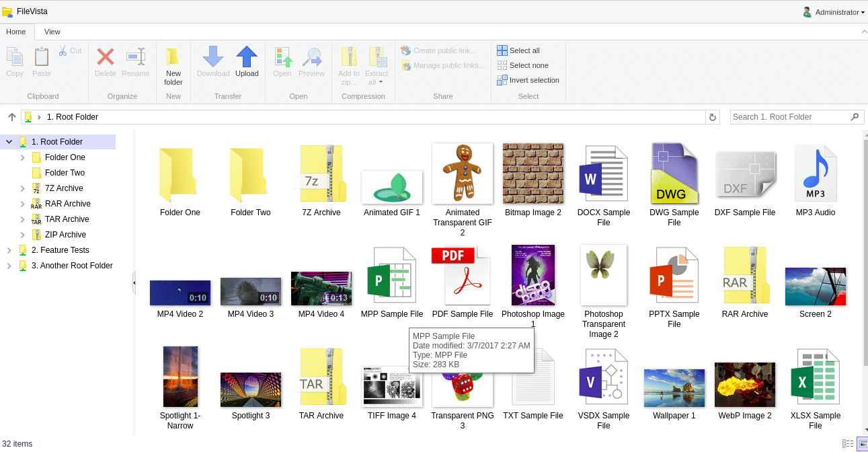
Task: Select the PDF Sample File icon
Action: [x=463, y=275]
